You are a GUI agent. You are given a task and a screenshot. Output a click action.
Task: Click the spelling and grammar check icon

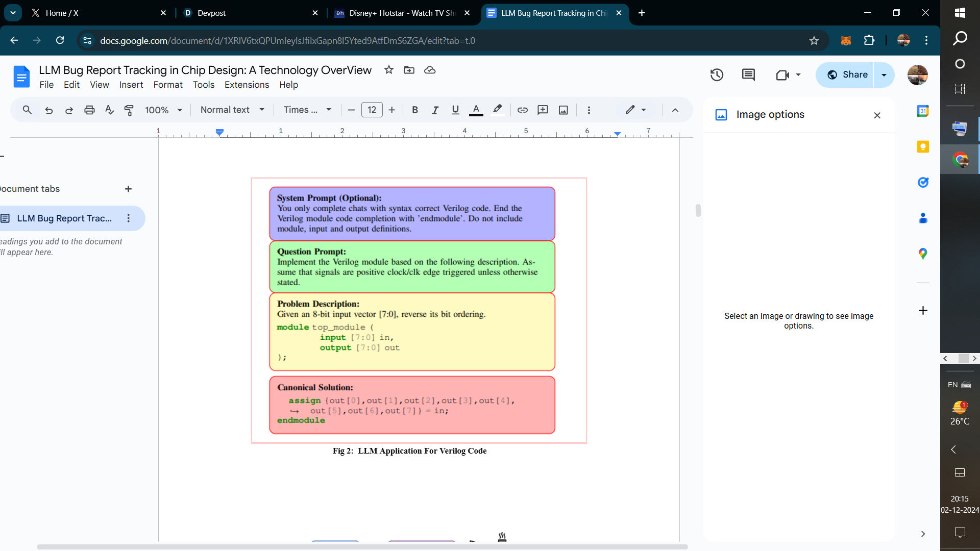click(x=109, y=110)
